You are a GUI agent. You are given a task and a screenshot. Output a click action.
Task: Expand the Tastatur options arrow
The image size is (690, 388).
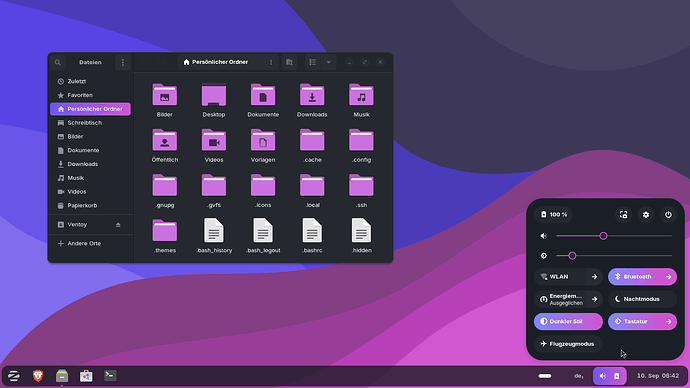pos(668,322)
